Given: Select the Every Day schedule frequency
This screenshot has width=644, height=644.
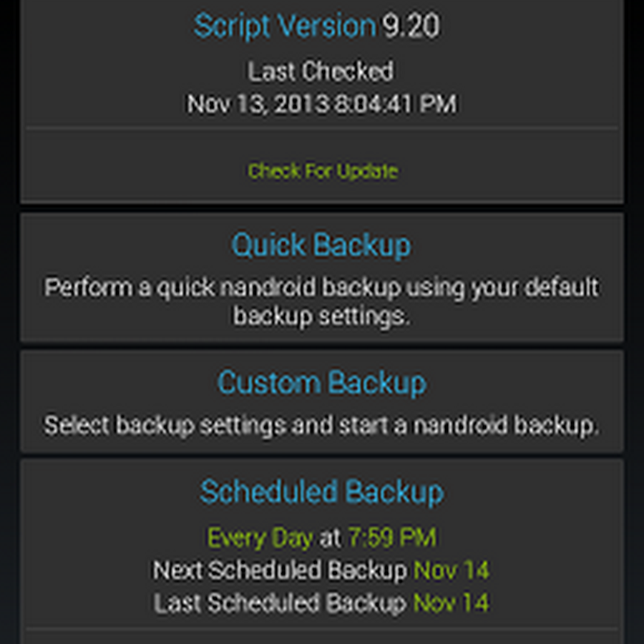Looking at the screenshot, I should (260, 537).
